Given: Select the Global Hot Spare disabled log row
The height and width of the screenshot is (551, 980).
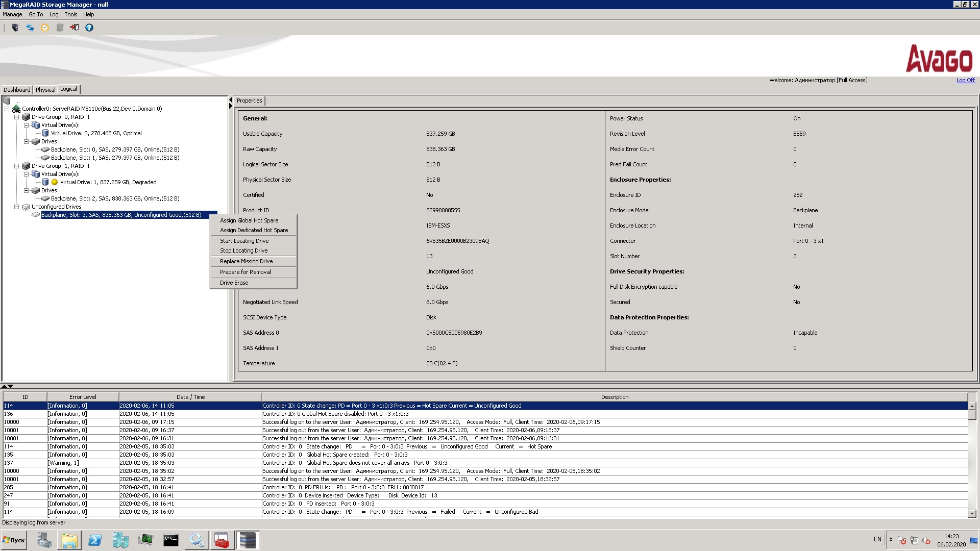Looking at the screenshot, I should (x=485, y=414).
